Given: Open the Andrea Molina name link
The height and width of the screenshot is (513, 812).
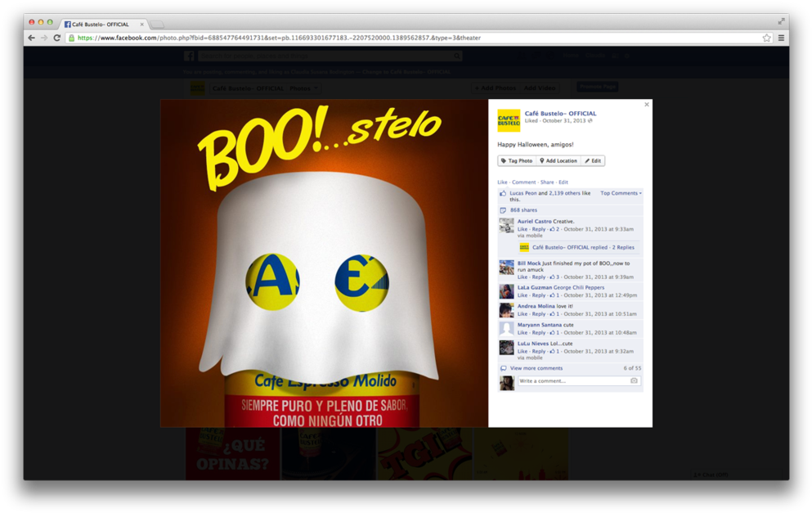Looking at the screenshot, I should pos(536,306).
